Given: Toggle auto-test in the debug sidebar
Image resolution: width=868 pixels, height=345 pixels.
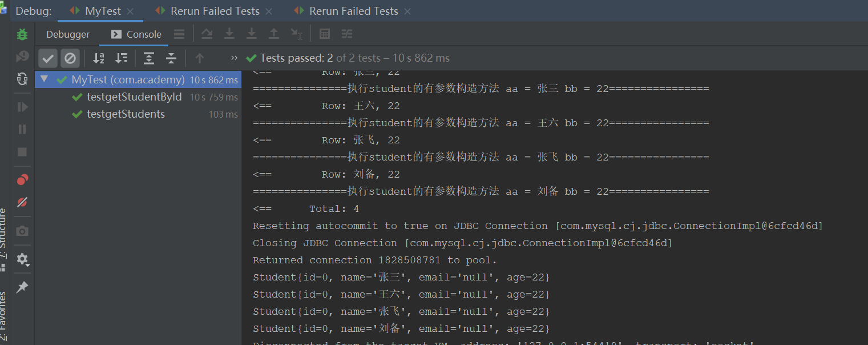Looking at the screenshot, I should pos(22,79).
